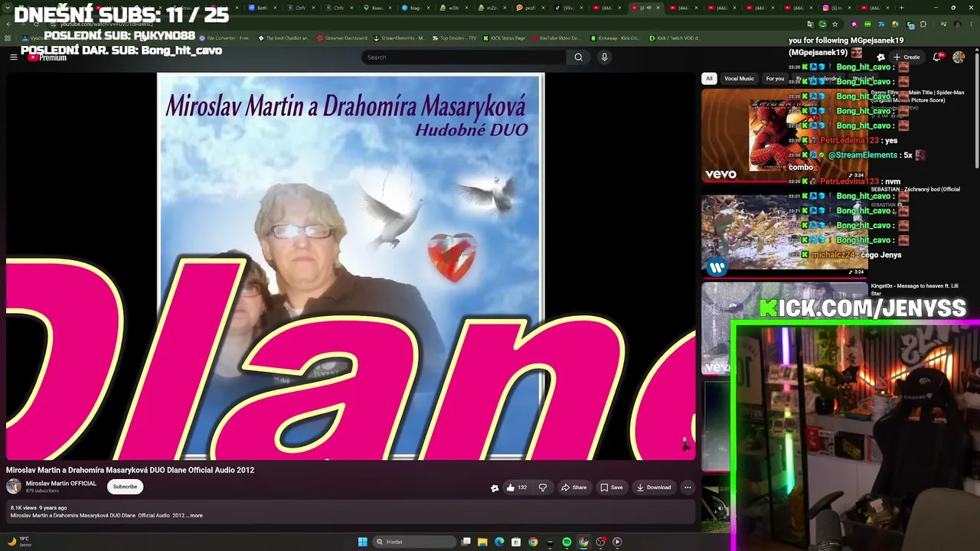980x551 pixels.
Task: Open Microsoft Edge from the taskbar
Action: tap(499, 542)
